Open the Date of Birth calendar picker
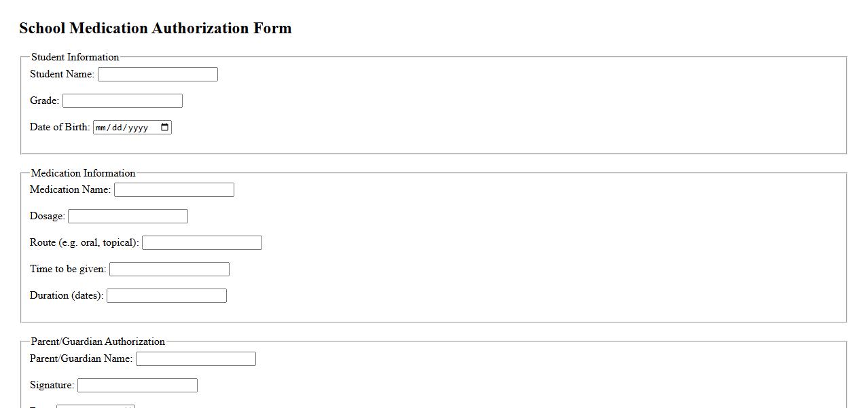 click(x=164, y=128)
